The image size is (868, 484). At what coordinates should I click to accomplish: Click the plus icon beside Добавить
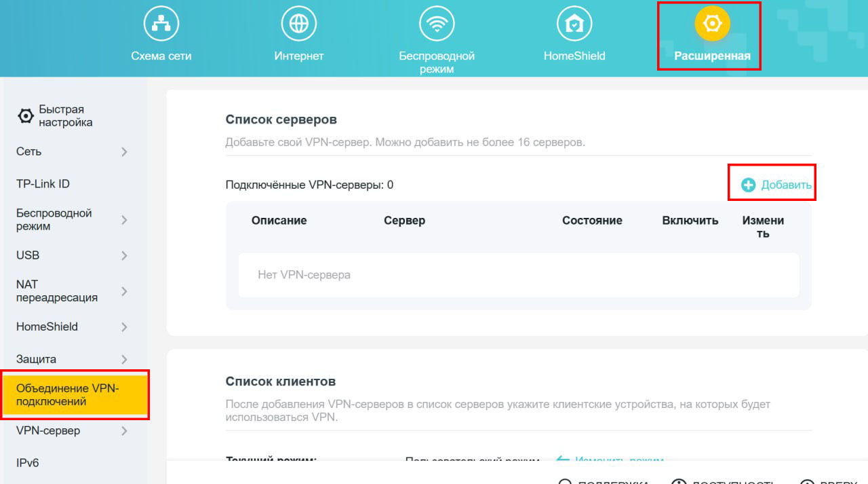pos(748,185)
